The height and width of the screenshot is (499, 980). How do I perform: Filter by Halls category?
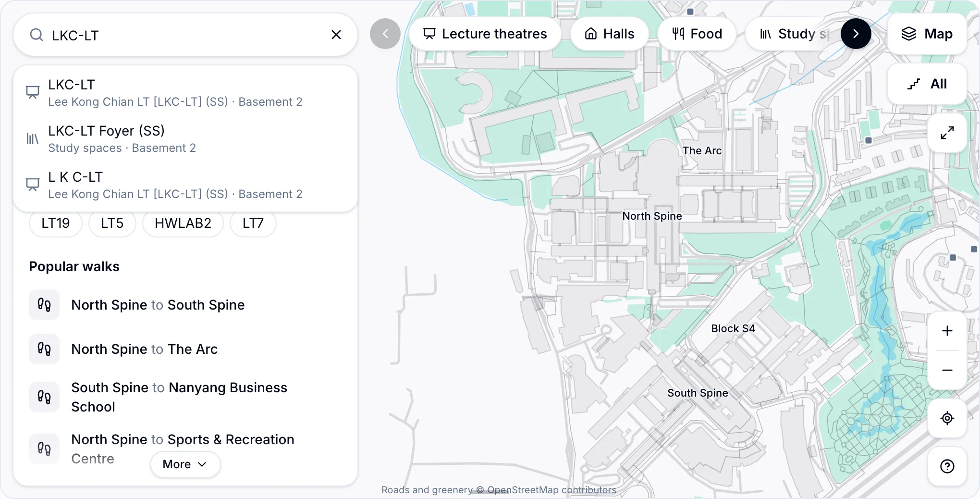610,34
